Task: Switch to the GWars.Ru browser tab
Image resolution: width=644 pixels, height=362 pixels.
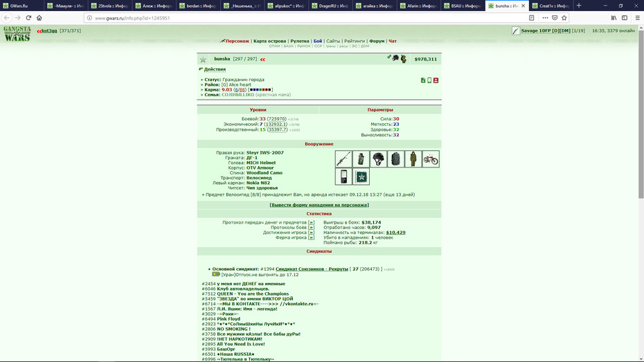Action: tap(22, 6)
